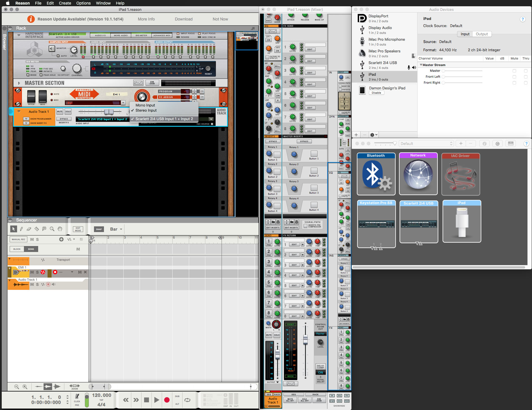Select the Eraser tool in the sequencer toolbar
The image size is (532, 410).
tap(29, 229)
